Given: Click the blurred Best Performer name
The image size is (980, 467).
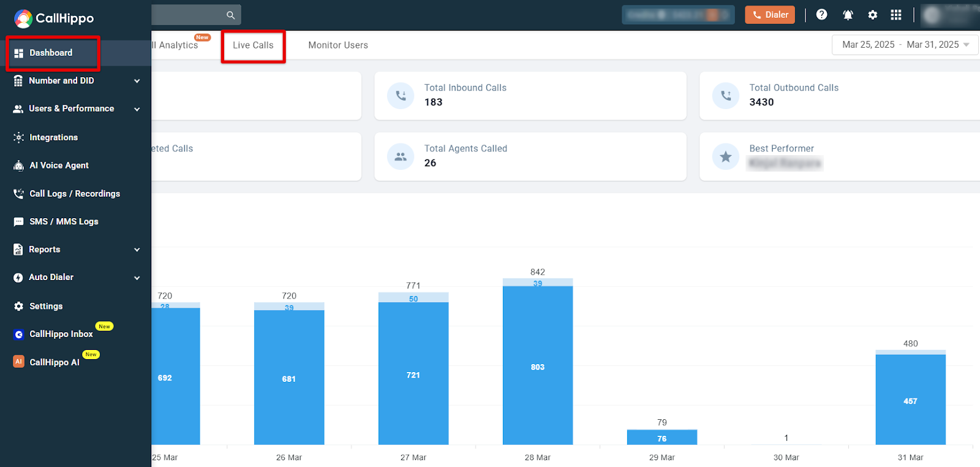Looking at the screenshot, I should pos(785,163).
